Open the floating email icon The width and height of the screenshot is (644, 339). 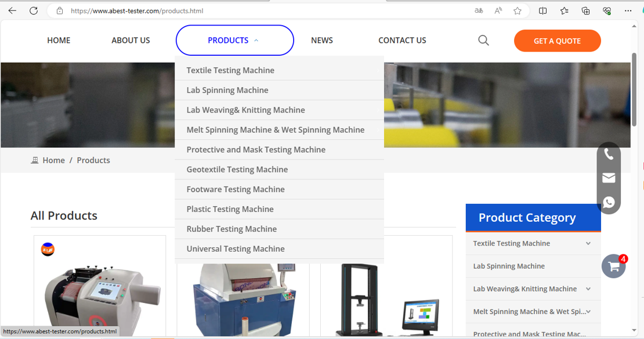[x=609, y=178]
